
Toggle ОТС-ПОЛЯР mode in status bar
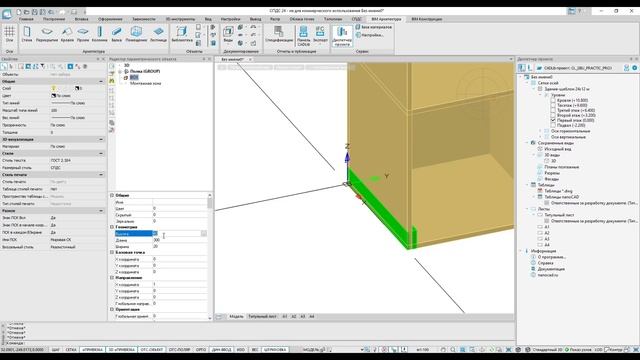(179, 350)
